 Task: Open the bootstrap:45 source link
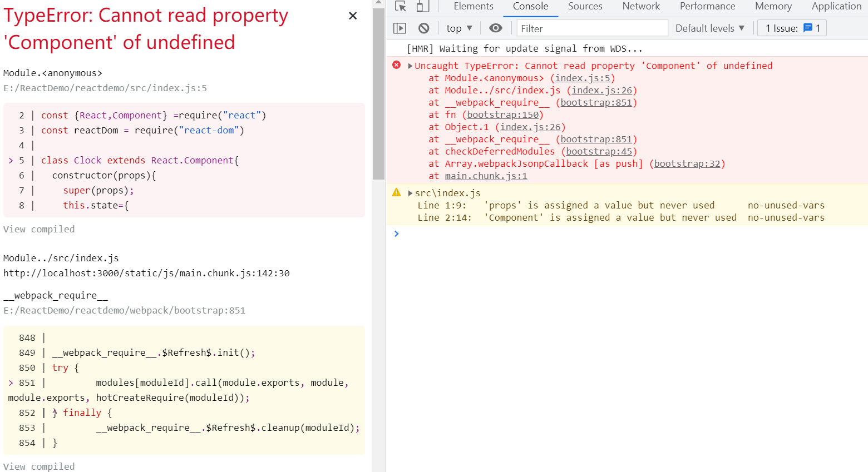[x=599, y=152]
